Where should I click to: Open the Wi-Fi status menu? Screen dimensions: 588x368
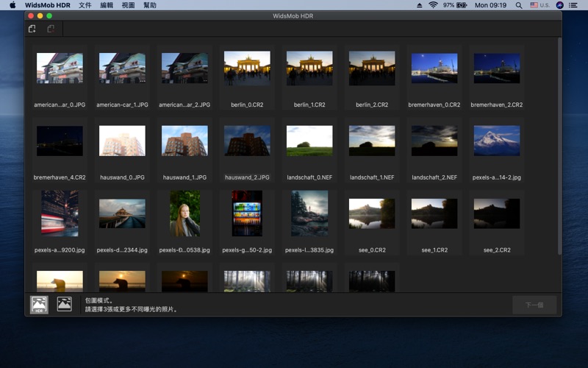pos(433,5)
